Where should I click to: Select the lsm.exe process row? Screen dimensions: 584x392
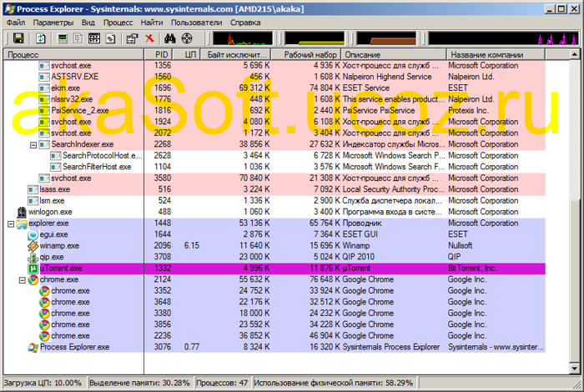(x=274, y=201)
